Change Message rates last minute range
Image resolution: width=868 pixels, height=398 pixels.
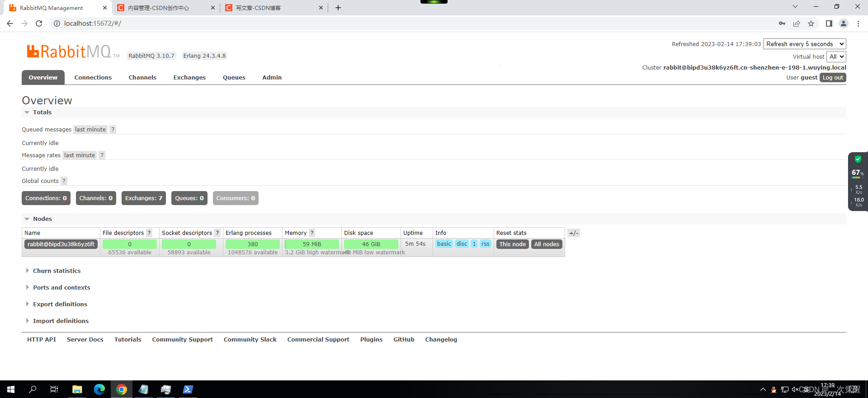click(x=80, y=155)
